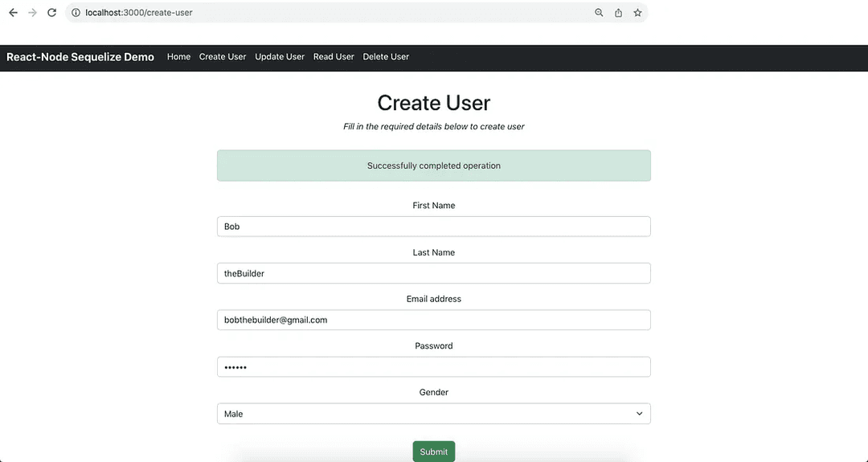
Task: Share the page via share icon
Action: click(618, 13)
